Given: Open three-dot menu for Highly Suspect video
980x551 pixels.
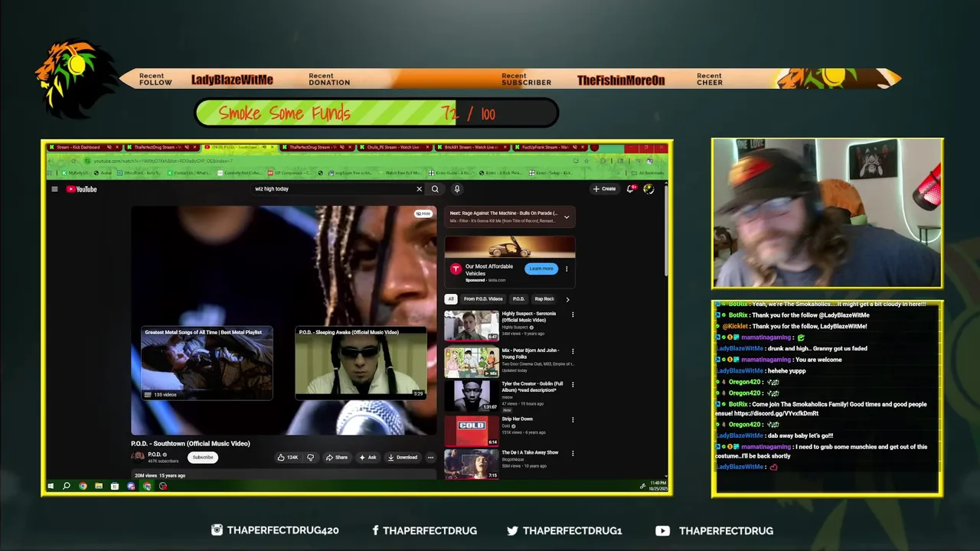Looking at the screenshot, I should click(573, 315).
